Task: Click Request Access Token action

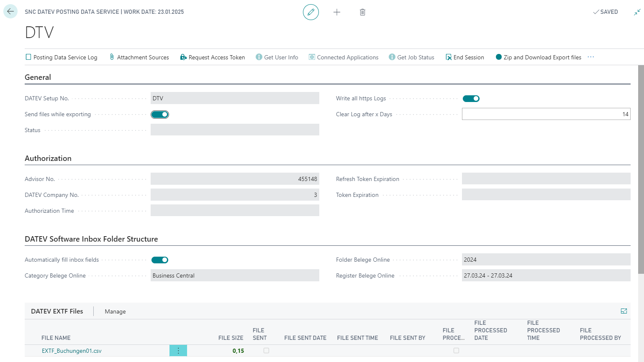Action: click(x=213, y=57)
